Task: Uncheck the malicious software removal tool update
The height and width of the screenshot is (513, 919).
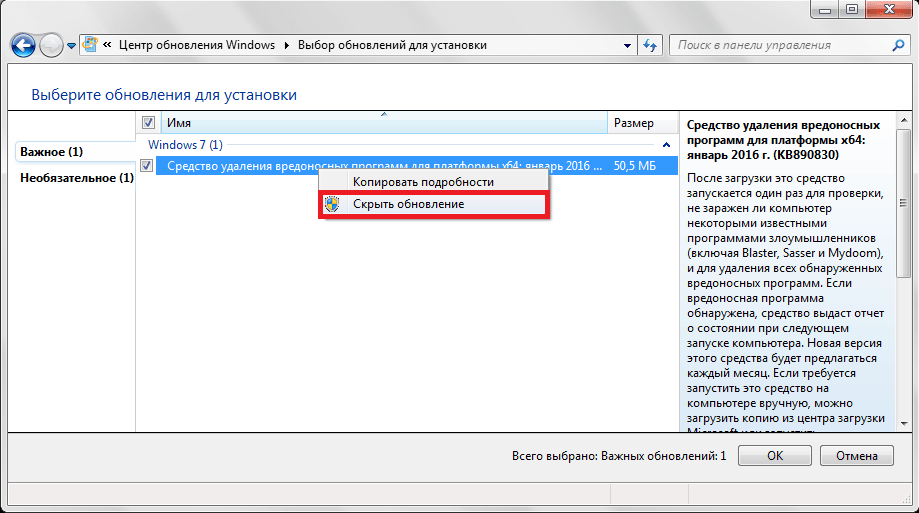Action: click(x=147, y=166)
